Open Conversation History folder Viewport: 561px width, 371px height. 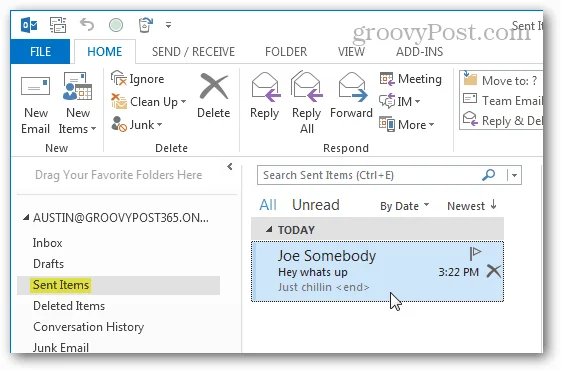tap(88, 327)
